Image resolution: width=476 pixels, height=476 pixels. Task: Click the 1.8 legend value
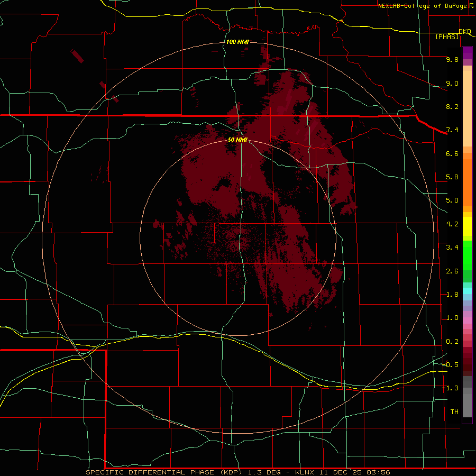point(452,295)
